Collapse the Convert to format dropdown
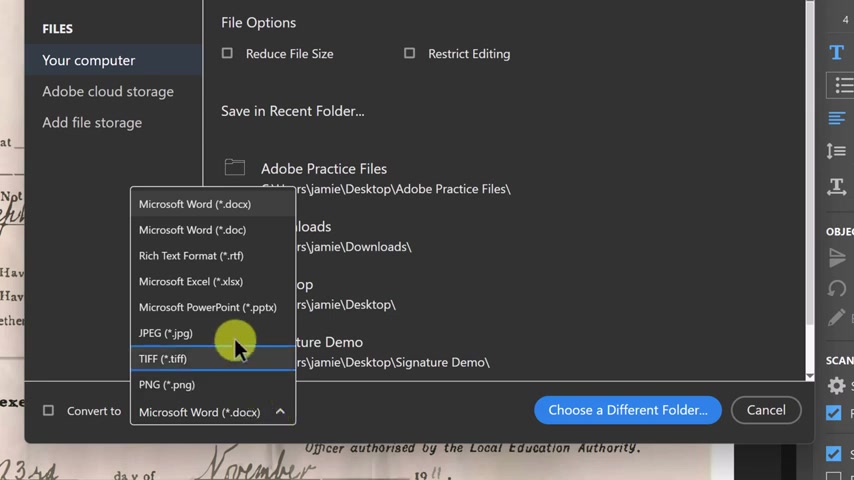 click(213, 412)
